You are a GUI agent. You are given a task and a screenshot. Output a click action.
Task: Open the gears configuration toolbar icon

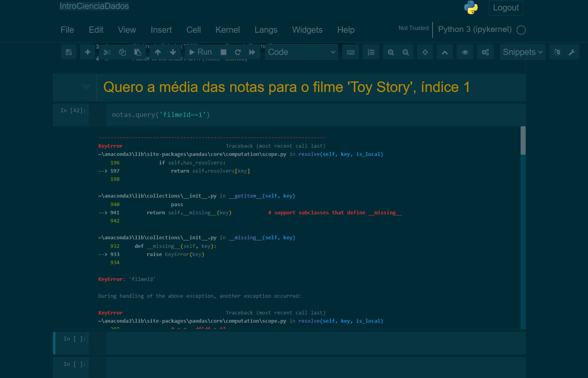pos(485,52)
